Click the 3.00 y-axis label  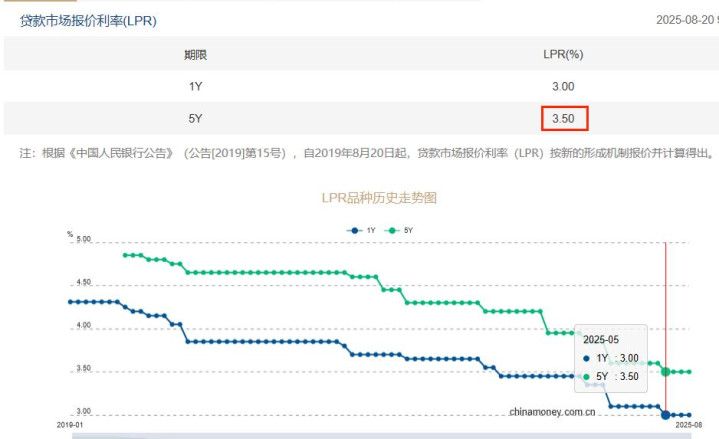coord(83,411)
